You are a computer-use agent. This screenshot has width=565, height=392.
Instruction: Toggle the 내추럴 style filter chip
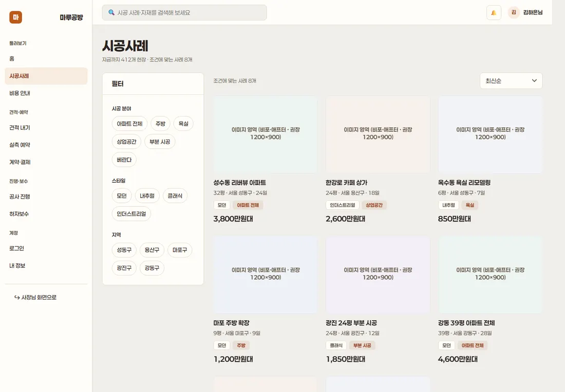click(x=147, y=196)
